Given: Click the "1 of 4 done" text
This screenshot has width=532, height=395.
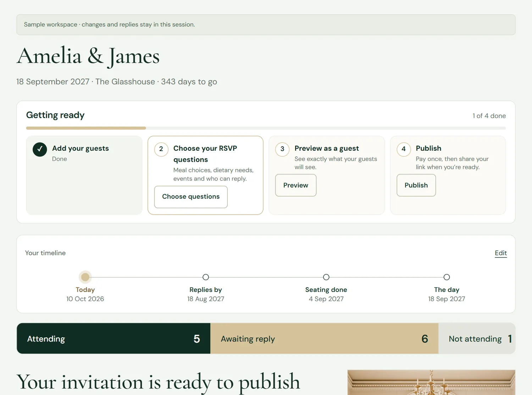Looking at the screenshot, I should 489,116.
